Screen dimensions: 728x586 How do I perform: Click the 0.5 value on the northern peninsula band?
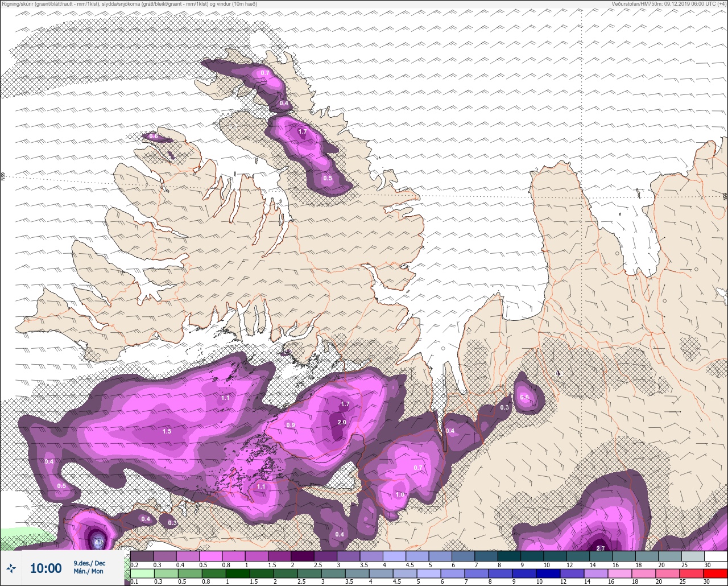pyautogui.click(x=328, y=179)
